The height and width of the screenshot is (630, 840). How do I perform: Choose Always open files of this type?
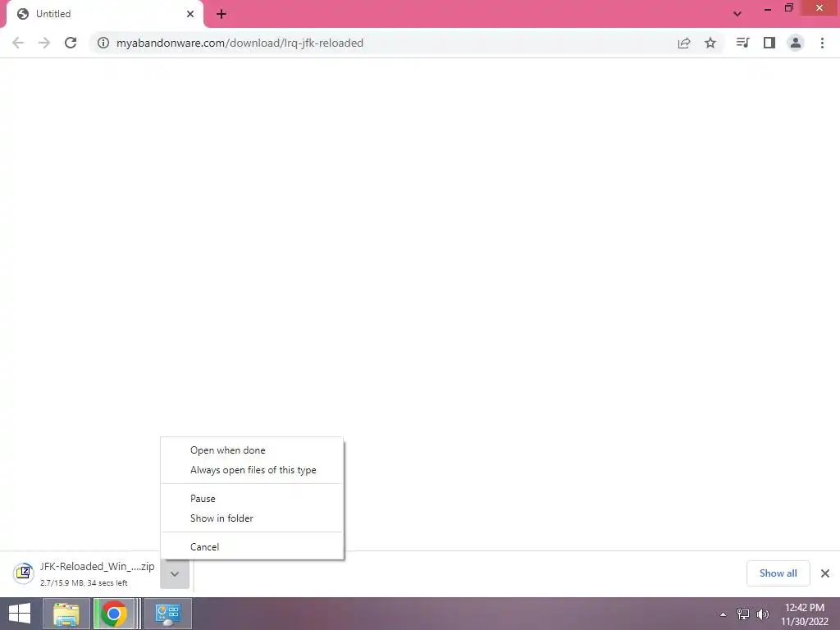[x=253, y=470]
